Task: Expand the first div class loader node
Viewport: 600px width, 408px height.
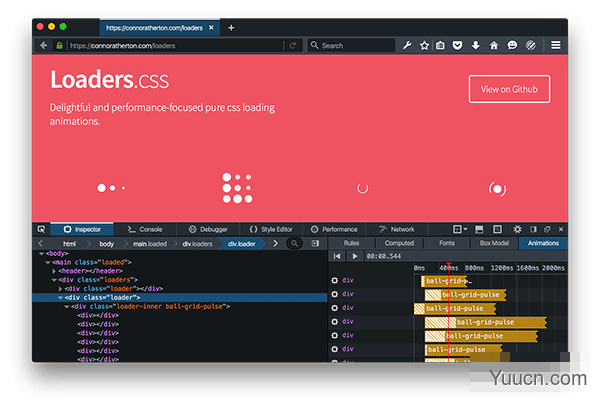Action: tap(60, 289)
